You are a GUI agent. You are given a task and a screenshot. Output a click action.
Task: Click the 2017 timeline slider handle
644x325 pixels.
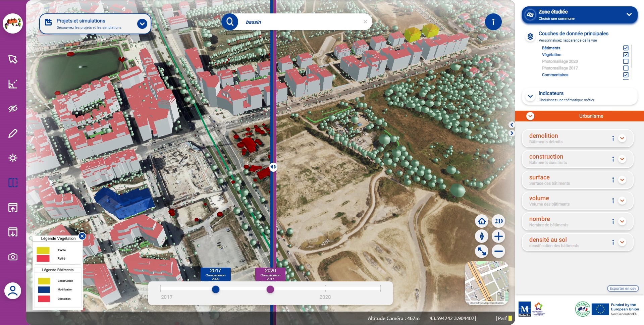click(x=216, y=289)
